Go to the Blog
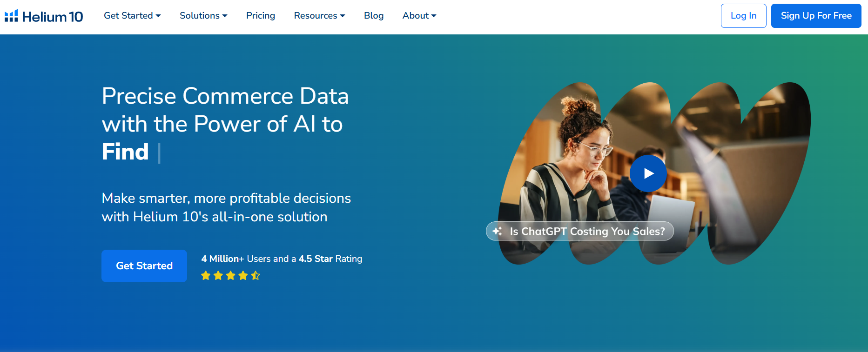This screenshot has height=352, width=868. click(x=374, y=16)
